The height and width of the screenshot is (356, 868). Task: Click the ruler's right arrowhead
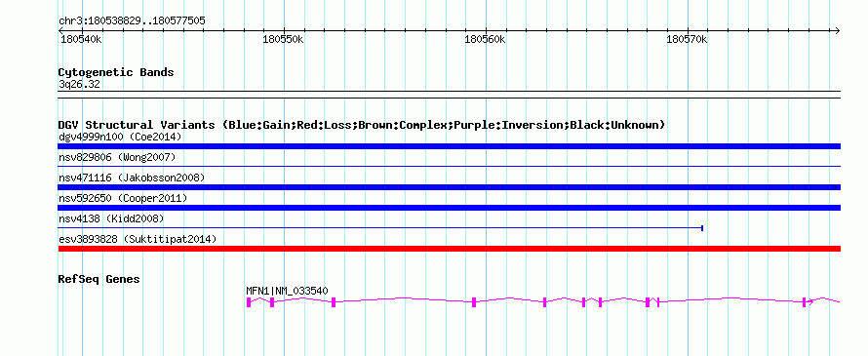point(837,30)
